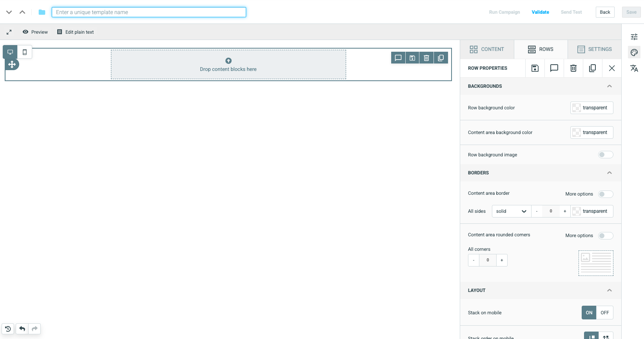Image resolution: width=644 pixels, height=339 pixels.
Task: Delete the row from the canvas row toolbar
Action: [426, 58]
